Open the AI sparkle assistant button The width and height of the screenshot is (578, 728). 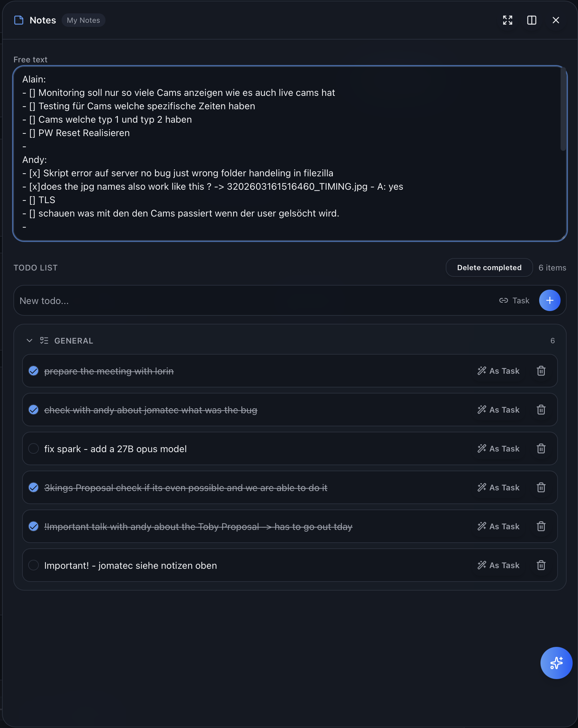[556, 663]
